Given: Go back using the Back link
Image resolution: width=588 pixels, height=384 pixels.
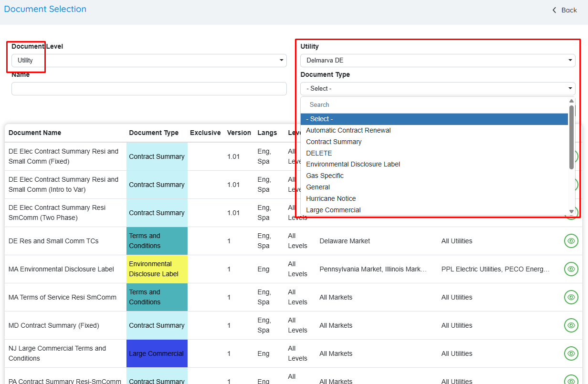Looking at the screenshot, I should pyautogui.click(x=565, y=10).
